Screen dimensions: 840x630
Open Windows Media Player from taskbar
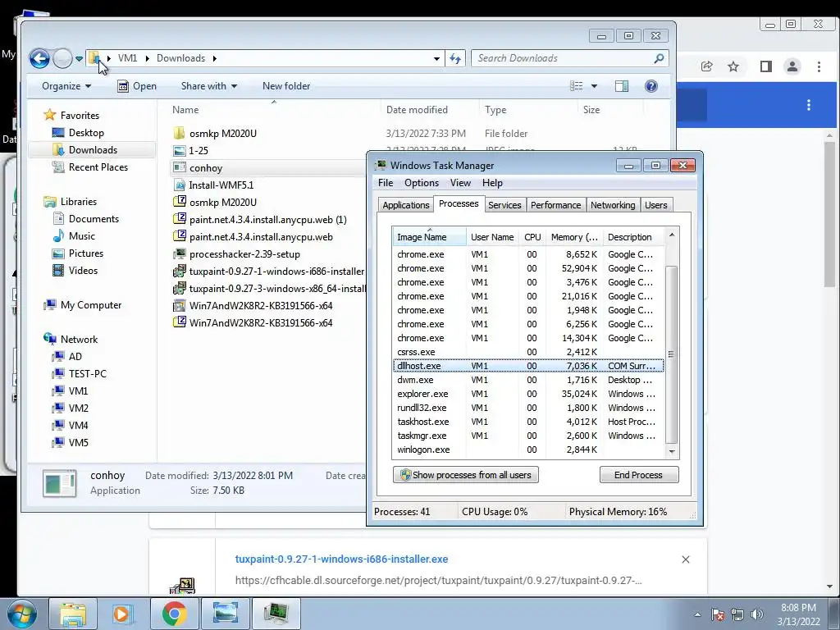pyautogui.click(x=123, y=614)
